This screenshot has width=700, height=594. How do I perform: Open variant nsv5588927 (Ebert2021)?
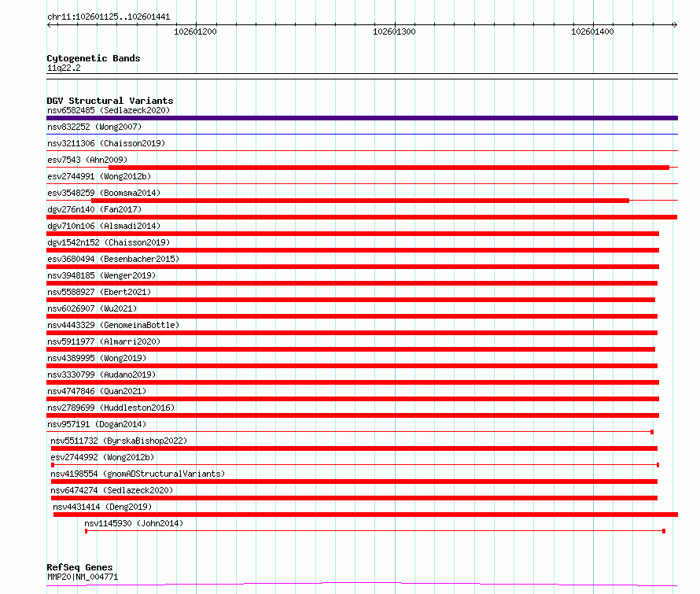(x=99, y=292)
